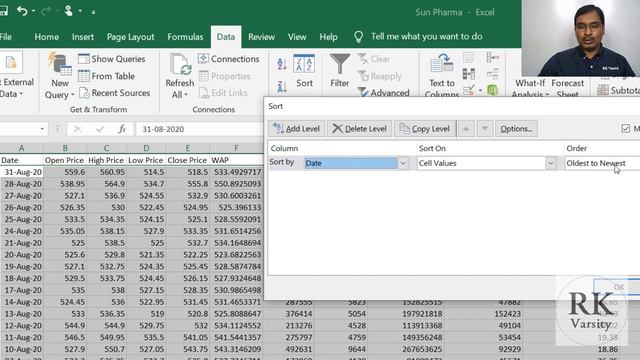This screenshot has width=640, height=360.
Task: Select column A header
Action: tap(22, 148)
